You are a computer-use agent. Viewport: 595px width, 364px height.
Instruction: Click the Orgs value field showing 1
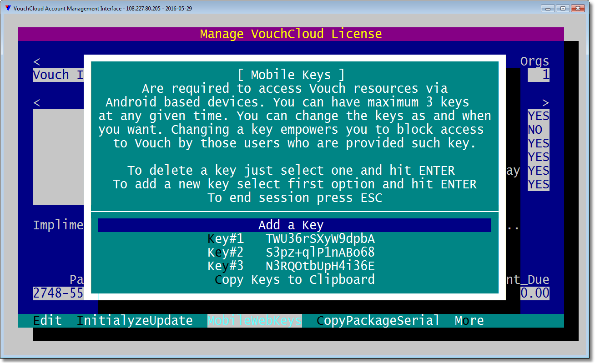(x=539, y=75)
